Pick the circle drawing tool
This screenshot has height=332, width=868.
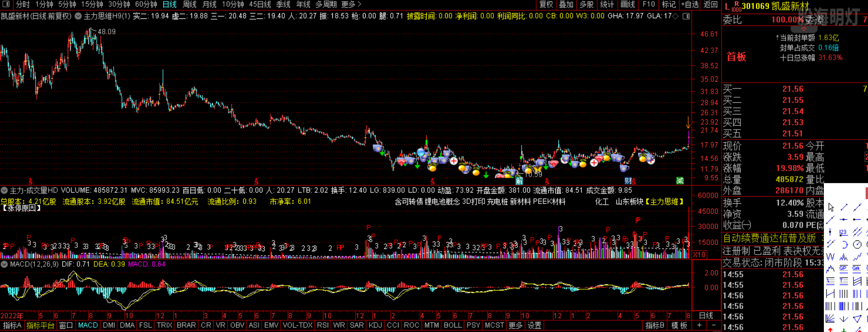tap(857, 245)
